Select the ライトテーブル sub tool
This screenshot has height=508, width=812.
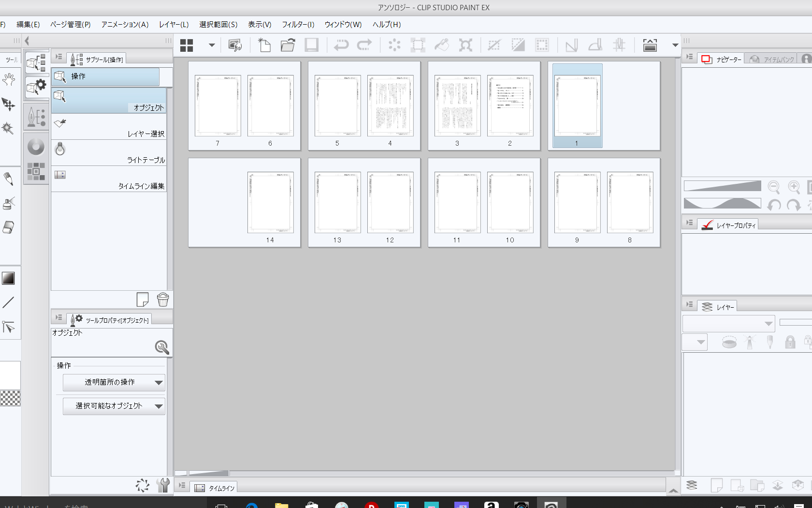click(x=109, y=154)
